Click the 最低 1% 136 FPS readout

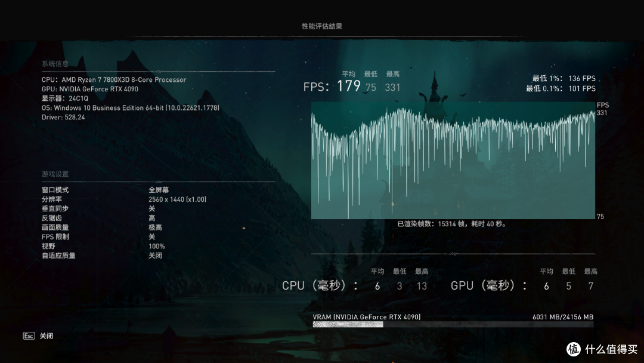564,79
